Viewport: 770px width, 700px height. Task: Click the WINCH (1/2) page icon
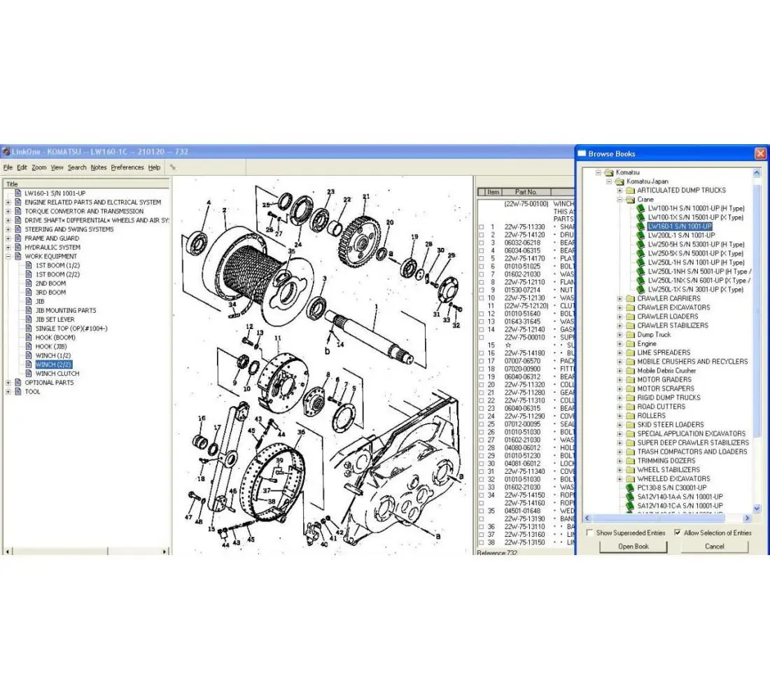29,355
